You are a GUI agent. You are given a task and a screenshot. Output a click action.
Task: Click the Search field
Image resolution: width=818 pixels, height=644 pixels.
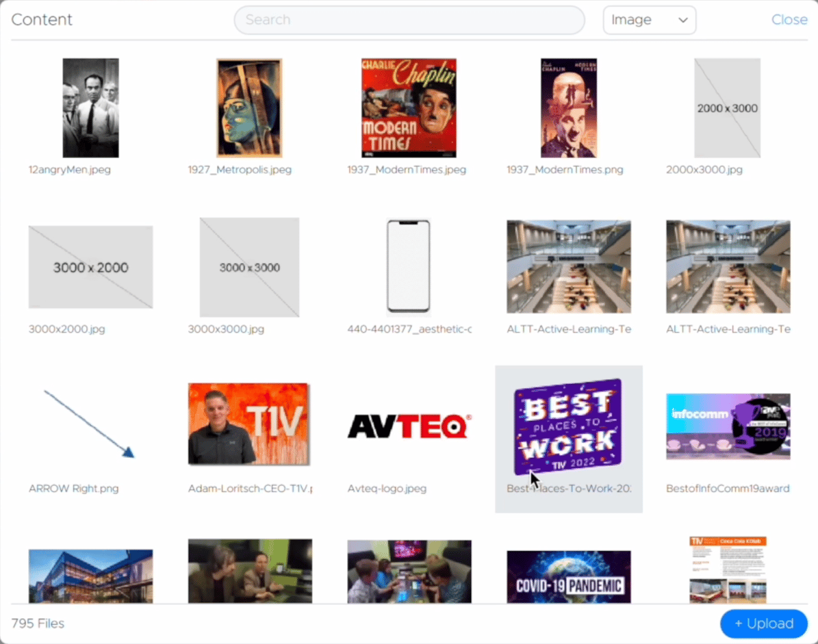pos(409,20)
